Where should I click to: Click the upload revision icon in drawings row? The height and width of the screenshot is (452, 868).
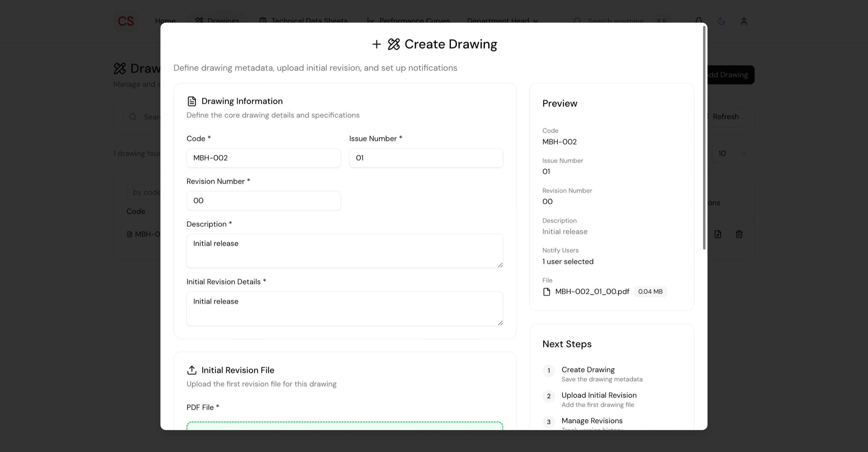[x=718, y=234]
